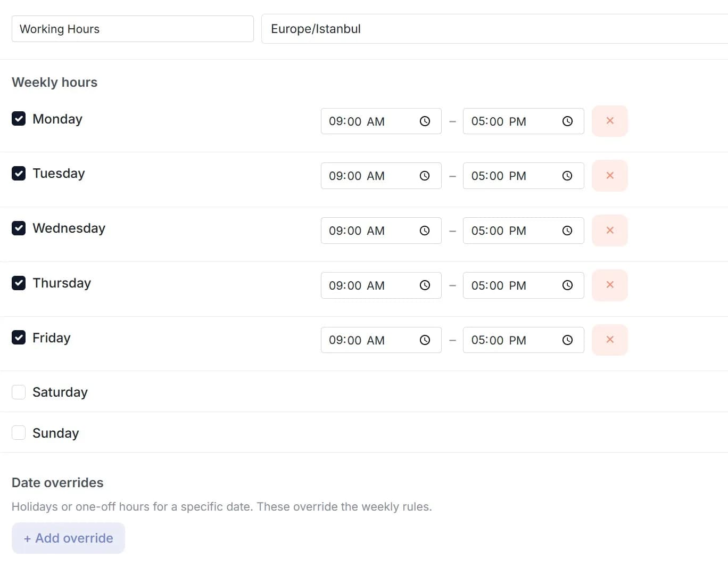The width and height of the screenshot is (728, 566).
Task: Open clock picker for Tuesday start time
Action: coord(425,176)
